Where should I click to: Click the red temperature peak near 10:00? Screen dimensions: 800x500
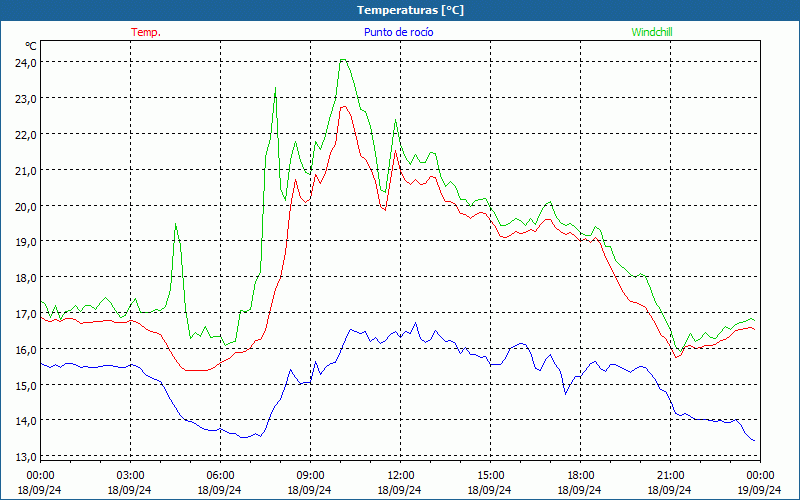tap(343, 107)
